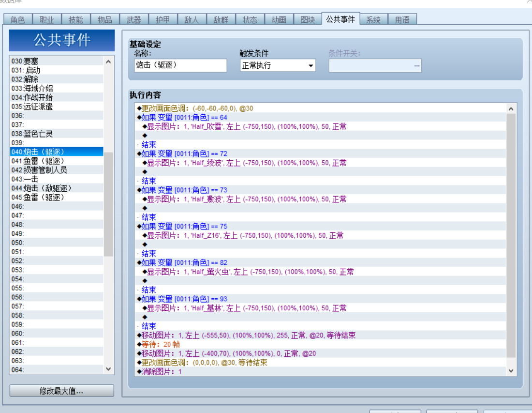Select the 消除图片：1 command
The image size is (532, 413).
click(321, 371)
